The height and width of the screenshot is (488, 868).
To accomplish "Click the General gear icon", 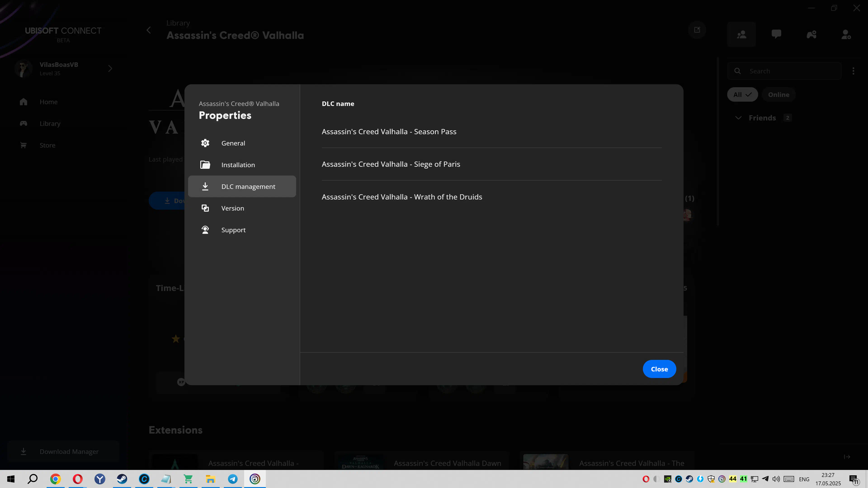I will 205,143.
